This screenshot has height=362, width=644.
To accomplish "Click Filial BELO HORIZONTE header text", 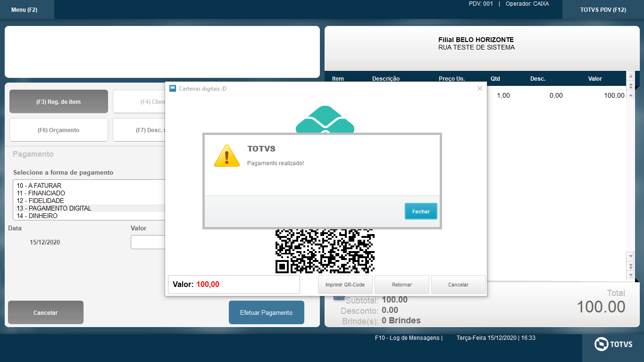I will point(476,40).
